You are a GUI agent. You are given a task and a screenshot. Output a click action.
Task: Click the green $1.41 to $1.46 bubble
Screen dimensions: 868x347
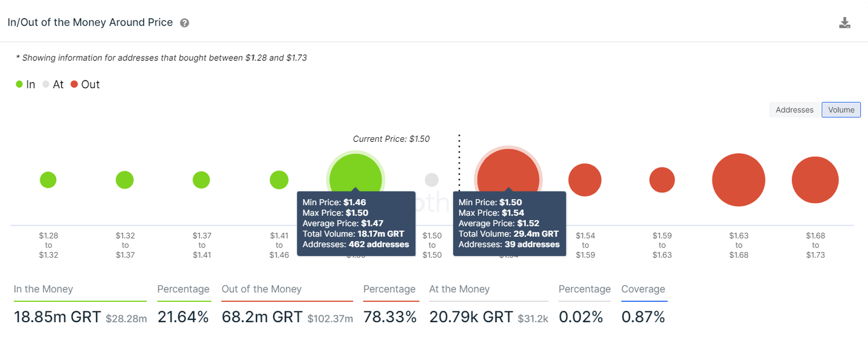click(x=279, y=180)
